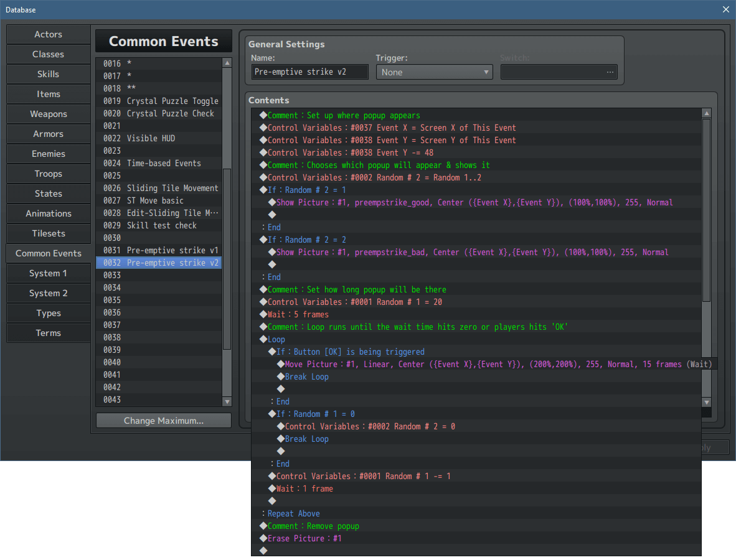736x560 pixels.
Task: Select event 0022 Visible HUD
Action: [159, 138]
